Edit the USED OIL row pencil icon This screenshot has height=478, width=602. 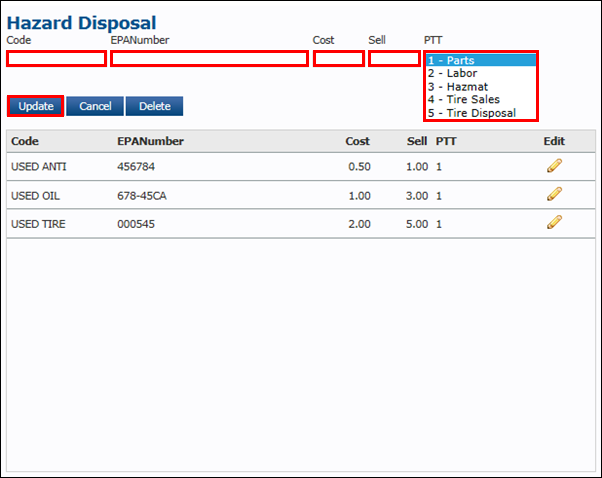(554, 194)
